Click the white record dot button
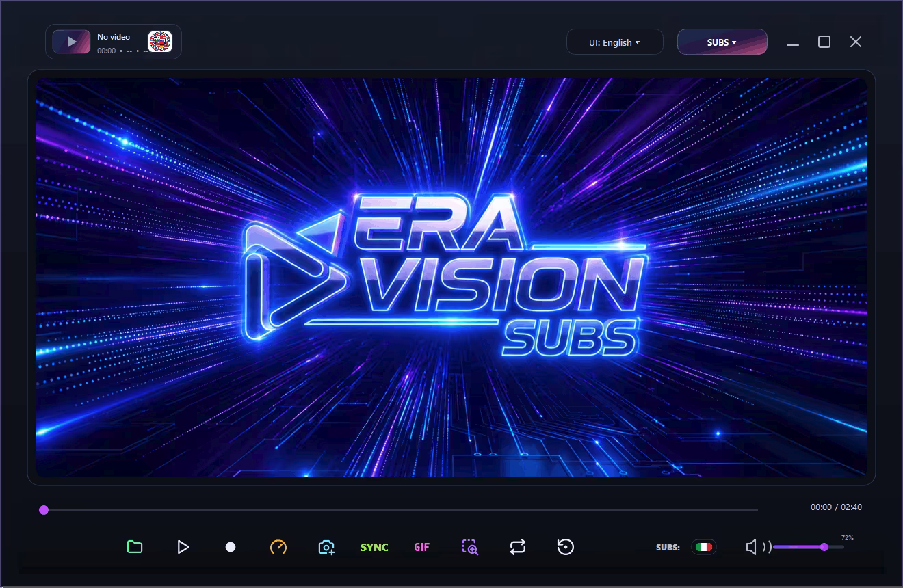 tap(231, 547)
